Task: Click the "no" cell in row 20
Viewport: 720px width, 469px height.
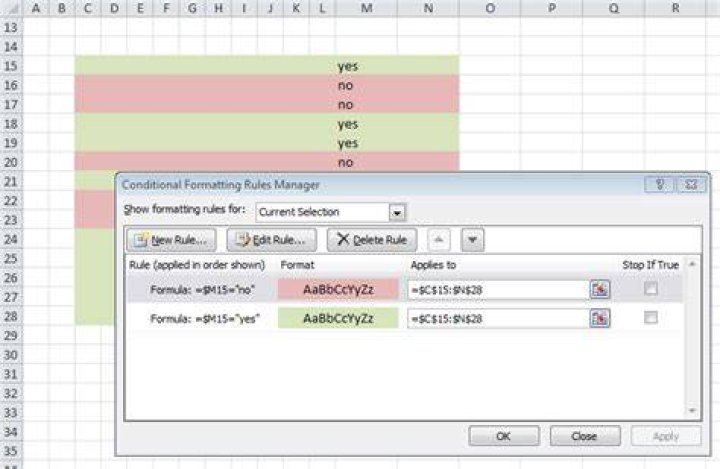Action: click(x=366, y=162)
